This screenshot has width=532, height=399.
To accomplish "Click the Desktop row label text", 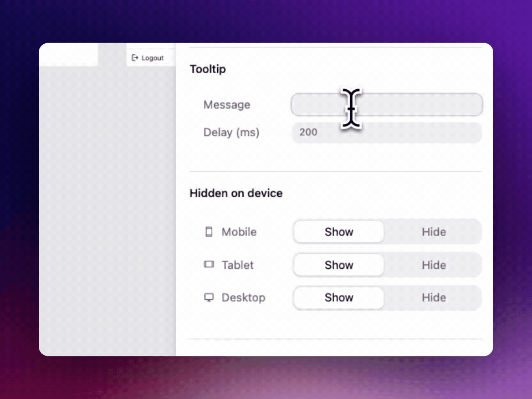I will 243,298.
